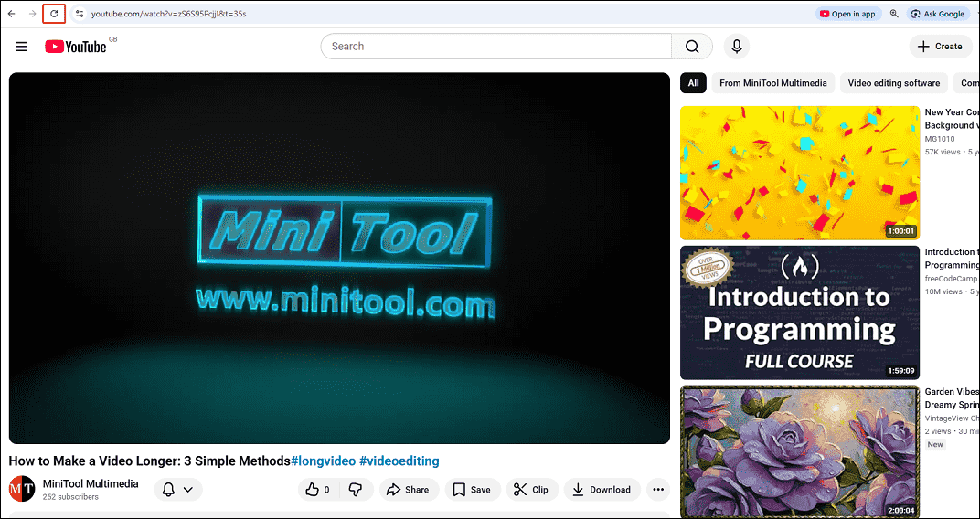Viewport: 980px width, 519px height.
Task: Expand the notification bell dropdown
Action: point(178,490)
